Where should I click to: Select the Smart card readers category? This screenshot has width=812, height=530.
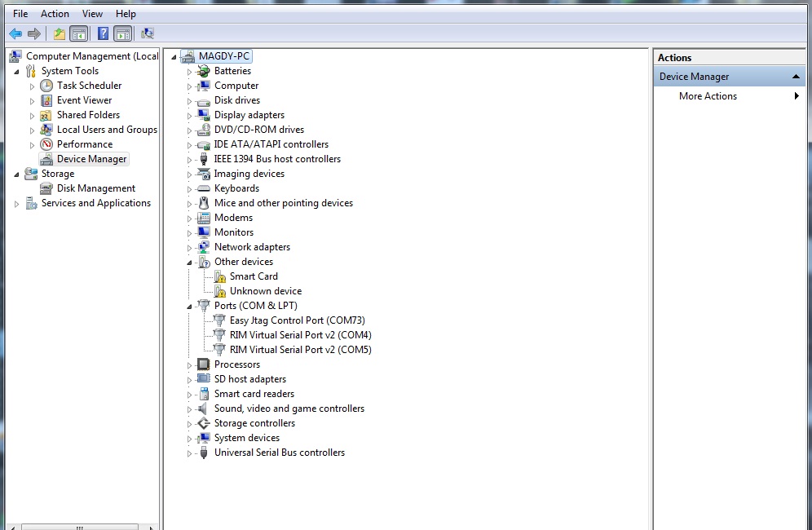tap(254, 394)
